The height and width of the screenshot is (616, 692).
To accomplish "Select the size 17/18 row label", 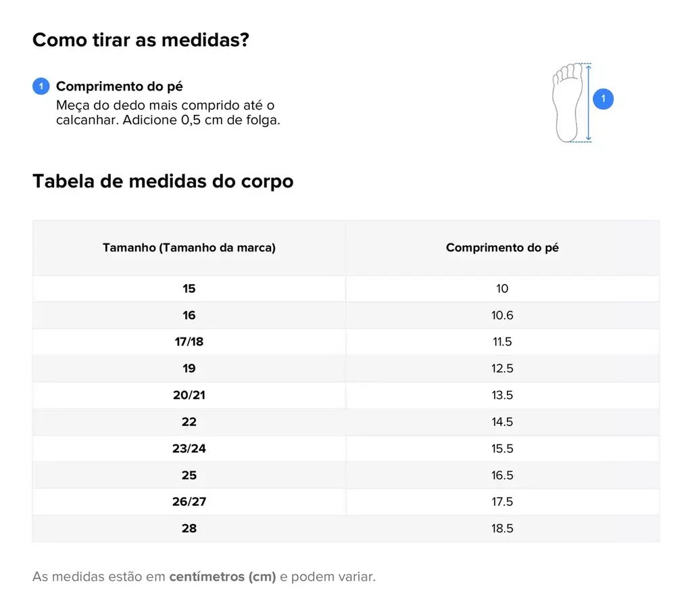I will (x=189, y=341).
